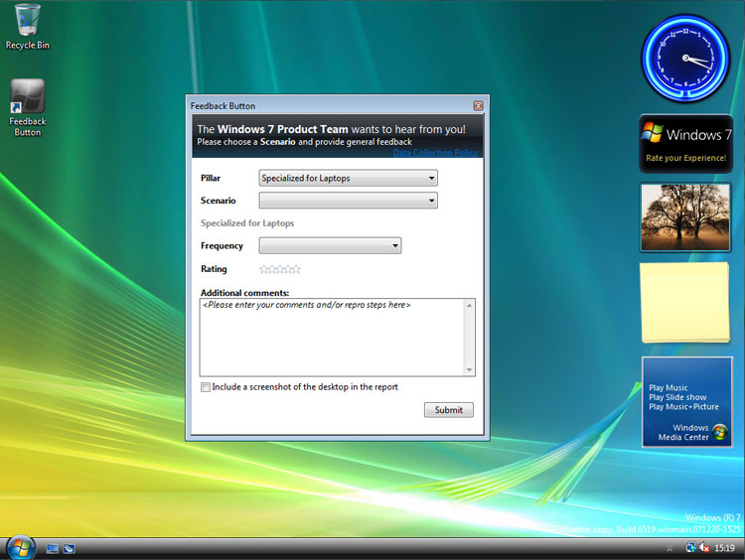Open the Scenario dropdown
The image size is (745, 560).
coord(349,201)
